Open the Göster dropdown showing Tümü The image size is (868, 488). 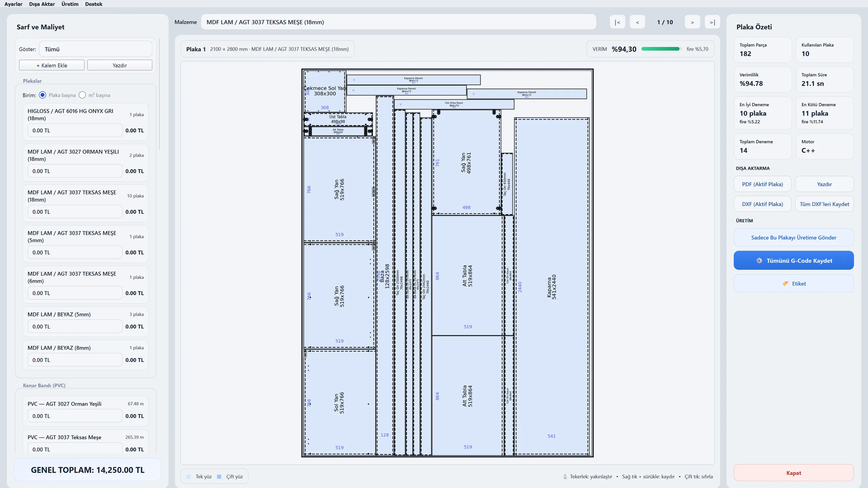point(96,49)
